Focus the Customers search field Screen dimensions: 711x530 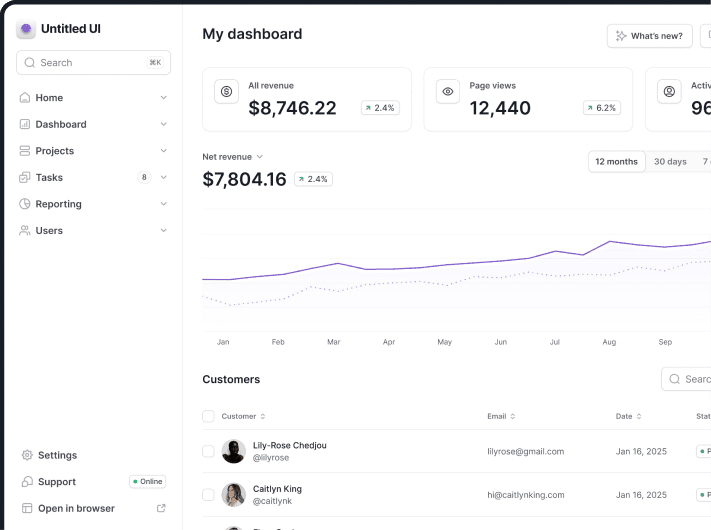(x=686, y=379)
